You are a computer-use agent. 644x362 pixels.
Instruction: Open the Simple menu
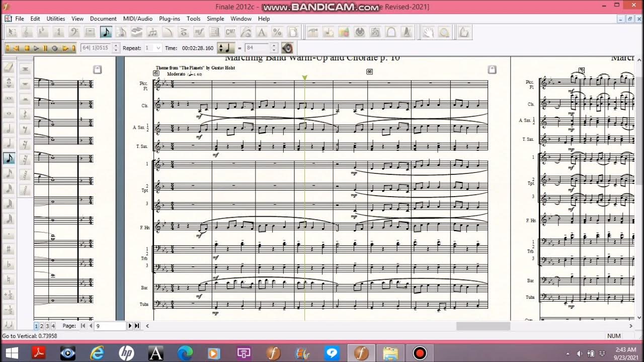pyautogui.click(x=215, y=19)
